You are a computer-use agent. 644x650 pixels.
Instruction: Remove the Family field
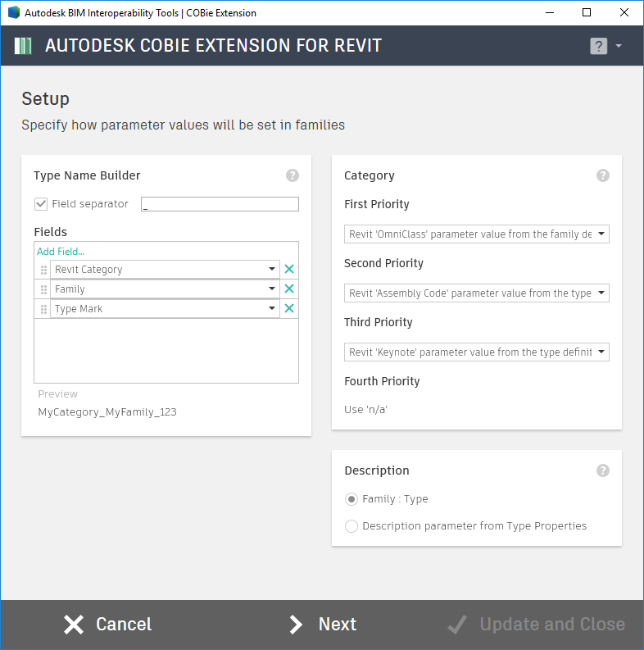pyautogui.click(x=289, y=289)
